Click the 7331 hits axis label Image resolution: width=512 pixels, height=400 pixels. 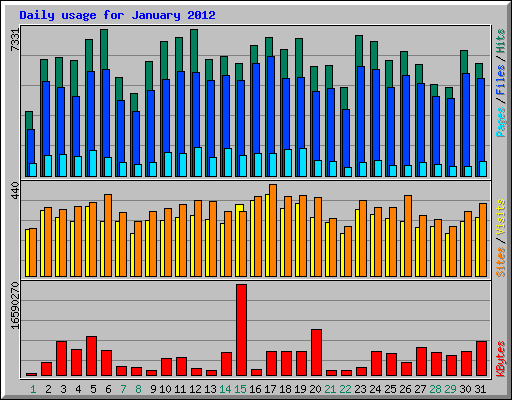pos(15,40)
